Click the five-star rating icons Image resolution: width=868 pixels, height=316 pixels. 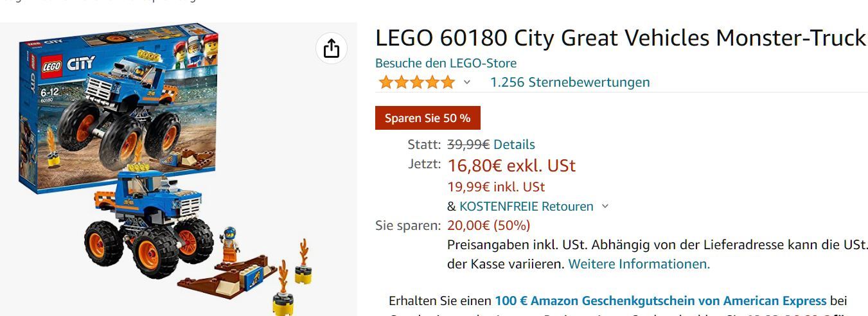(416, 82)
